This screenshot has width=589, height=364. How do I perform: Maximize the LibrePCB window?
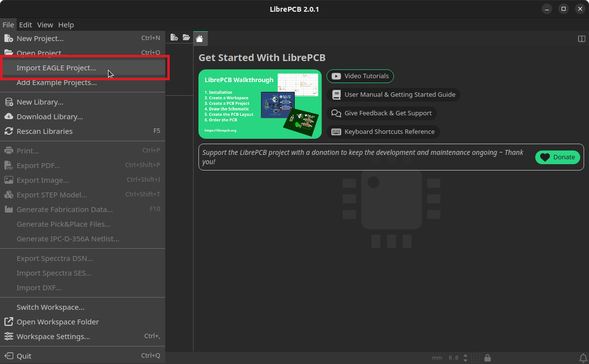563,9
